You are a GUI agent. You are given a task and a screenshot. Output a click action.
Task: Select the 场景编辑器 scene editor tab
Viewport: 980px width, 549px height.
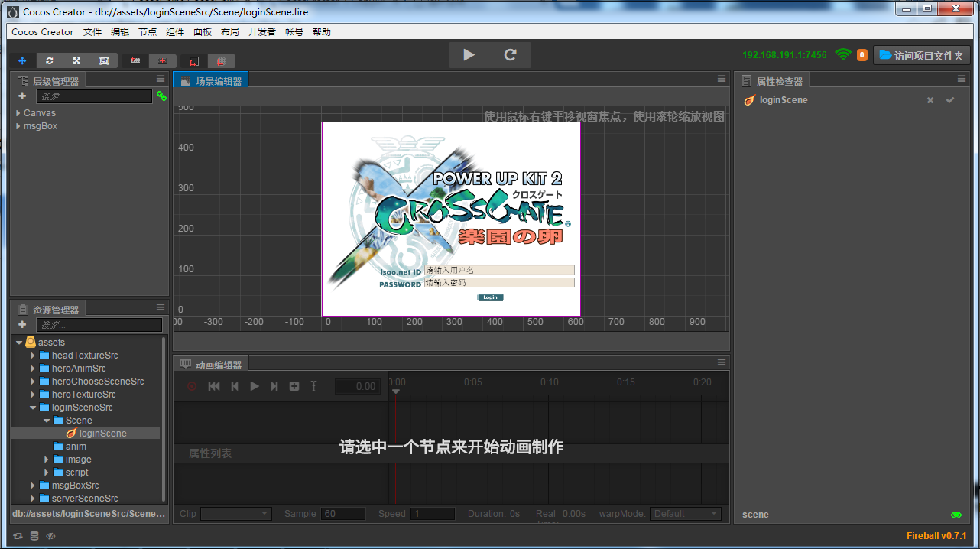tap(211, 80)
